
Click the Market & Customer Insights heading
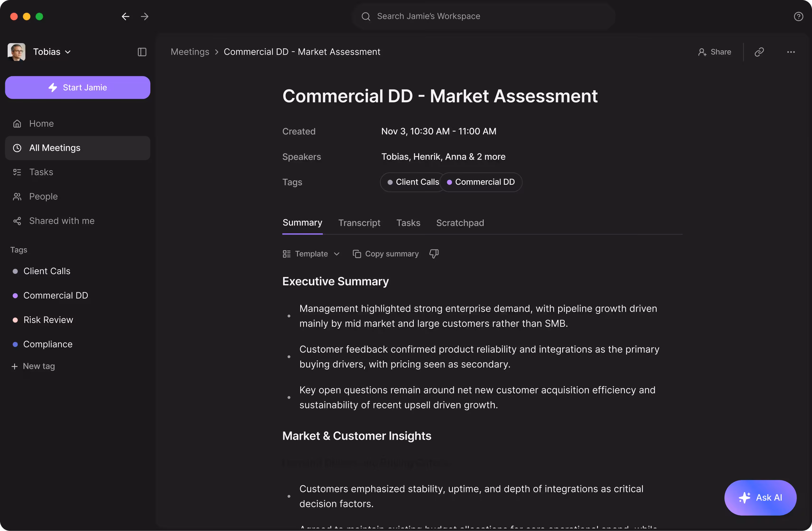(357, 436)
